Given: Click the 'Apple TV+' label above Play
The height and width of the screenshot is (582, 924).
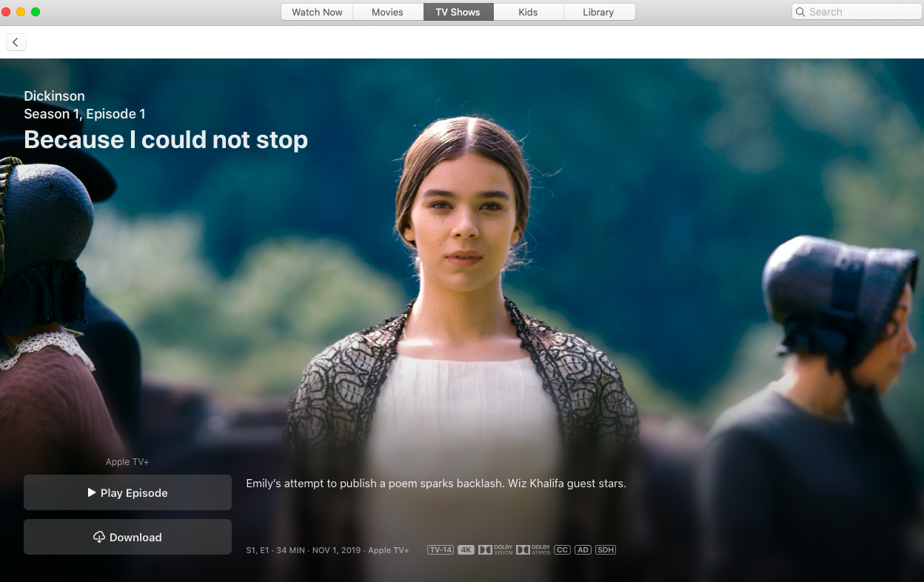Looking at the screenshot, I should click(x=127, y=461).
